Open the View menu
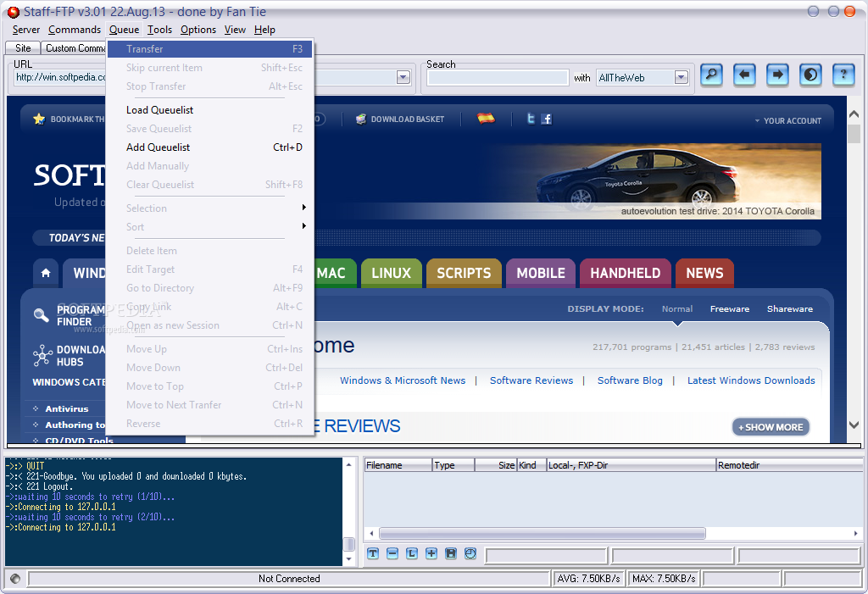This screenshot has height=594, width=868. (235, 30)
